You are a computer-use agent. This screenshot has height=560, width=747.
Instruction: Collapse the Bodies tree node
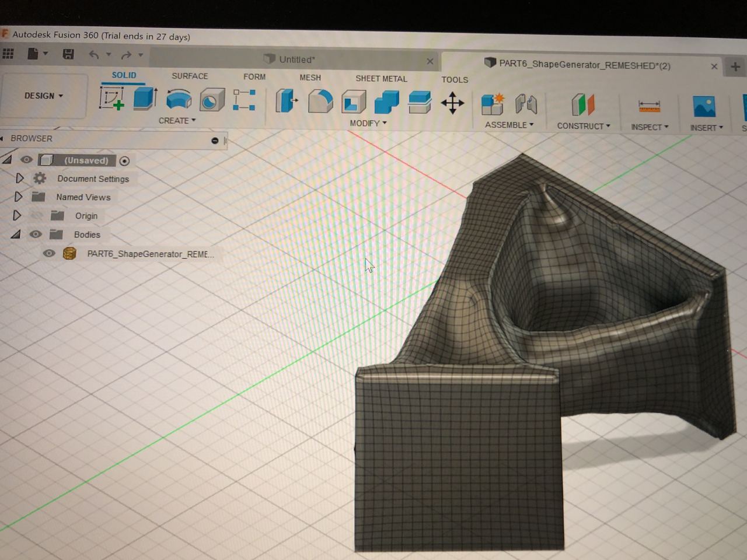pos(16,234)
